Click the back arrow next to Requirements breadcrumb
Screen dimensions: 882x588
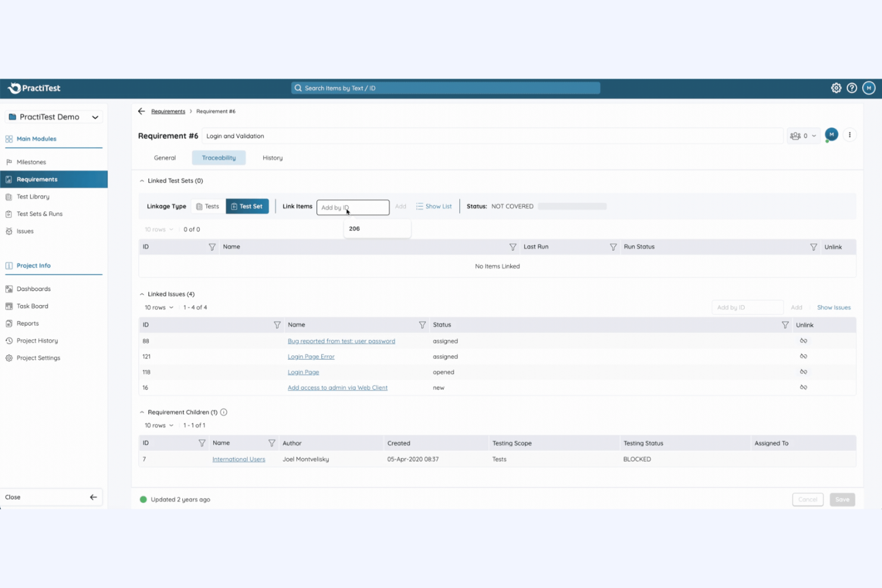[x=141, y=111]
